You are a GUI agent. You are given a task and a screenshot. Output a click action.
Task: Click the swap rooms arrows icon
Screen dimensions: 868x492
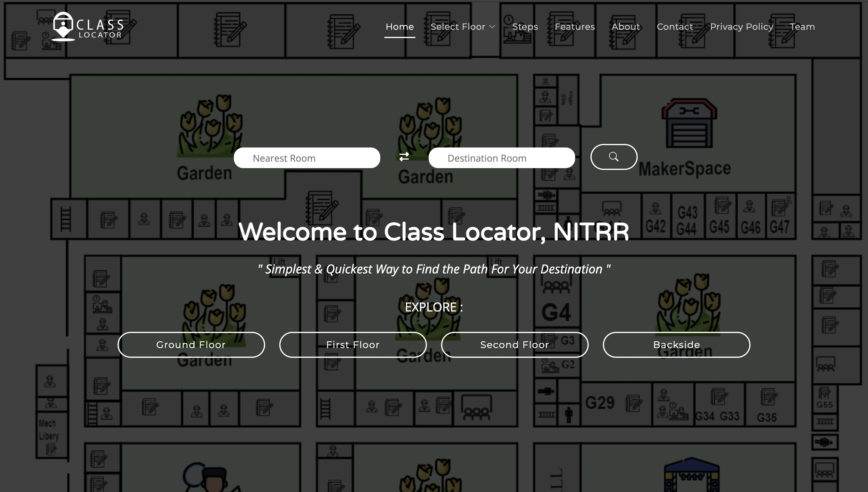[404, 157]
